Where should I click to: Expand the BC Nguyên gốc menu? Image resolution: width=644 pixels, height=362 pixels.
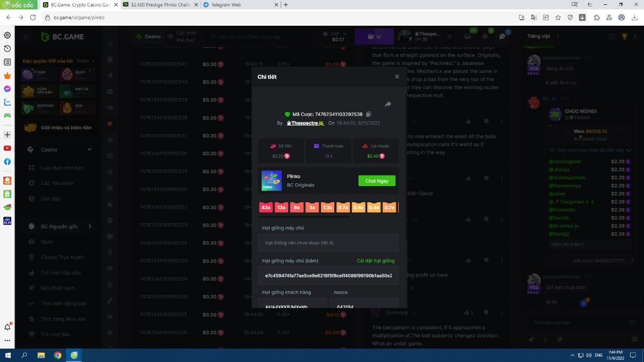(90, 226)
